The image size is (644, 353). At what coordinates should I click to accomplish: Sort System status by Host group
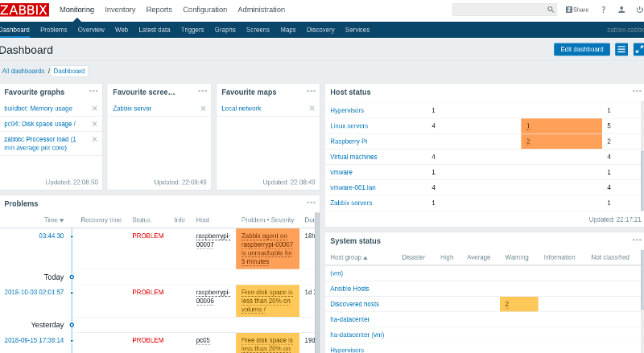(349, 257)
